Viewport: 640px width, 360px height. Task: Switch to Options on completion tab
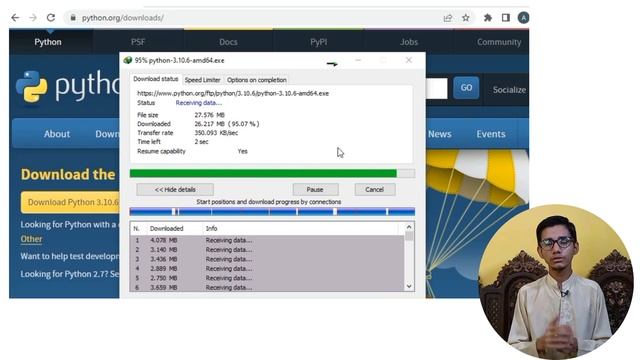257,80
